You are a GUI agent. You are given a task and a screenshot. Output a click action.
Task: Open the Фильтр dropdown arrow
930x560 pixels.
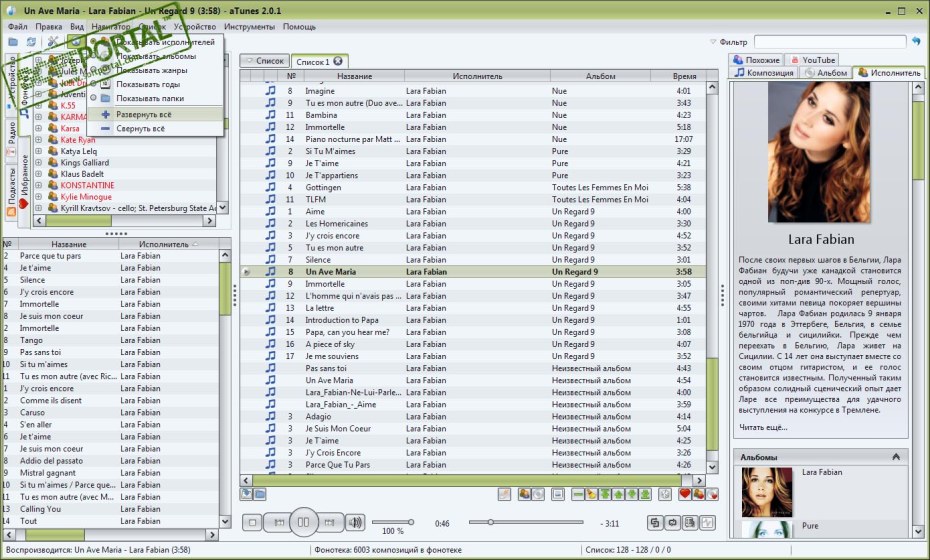[712, 42]
